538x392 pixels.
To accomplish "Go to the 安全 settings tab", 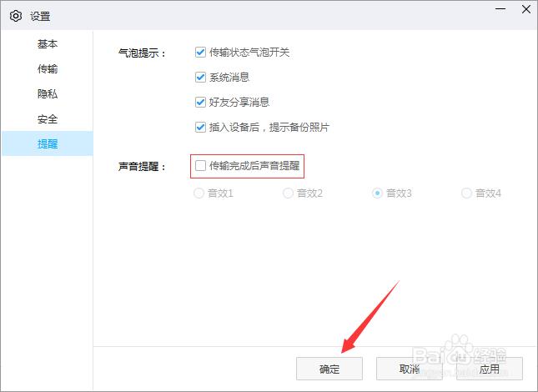I will coord(48,119).
